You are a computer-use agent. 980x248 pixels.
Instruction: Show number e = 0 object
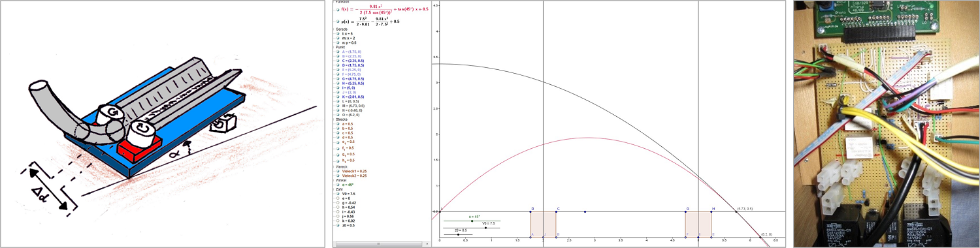point(338,198)
